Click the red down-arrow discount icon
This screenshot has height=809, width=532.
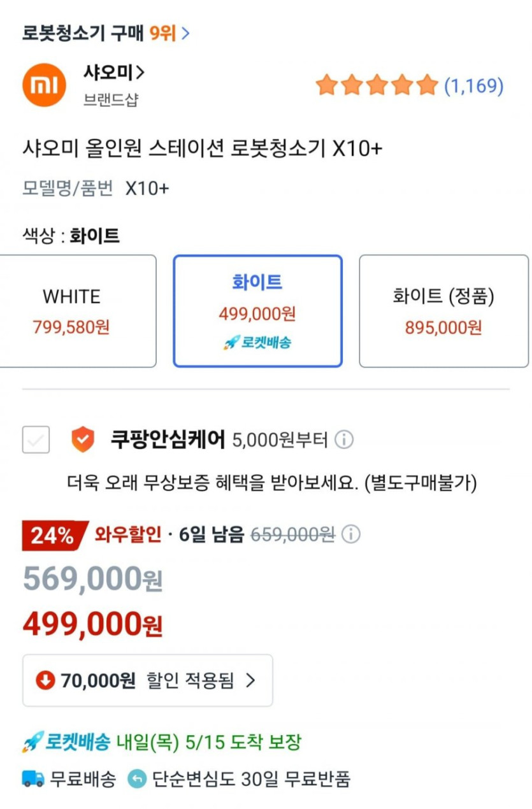(x=45, y=680)
